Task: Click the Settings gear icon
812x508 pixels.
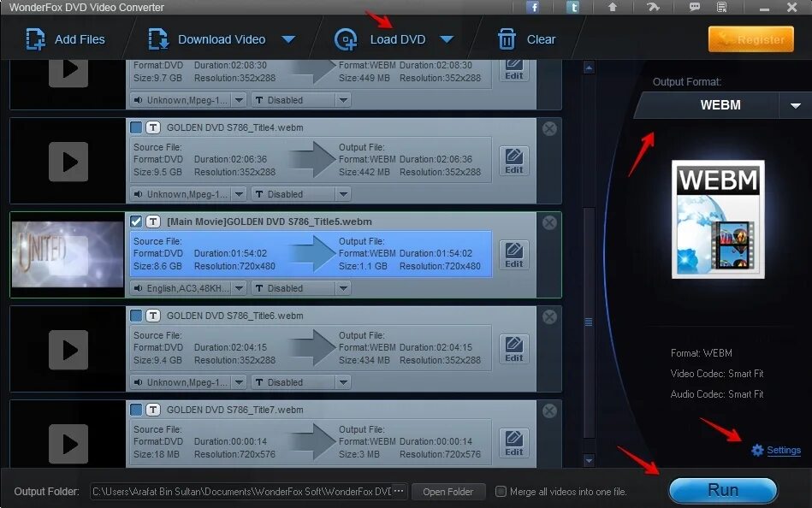Action: click(x=757, y=450)
